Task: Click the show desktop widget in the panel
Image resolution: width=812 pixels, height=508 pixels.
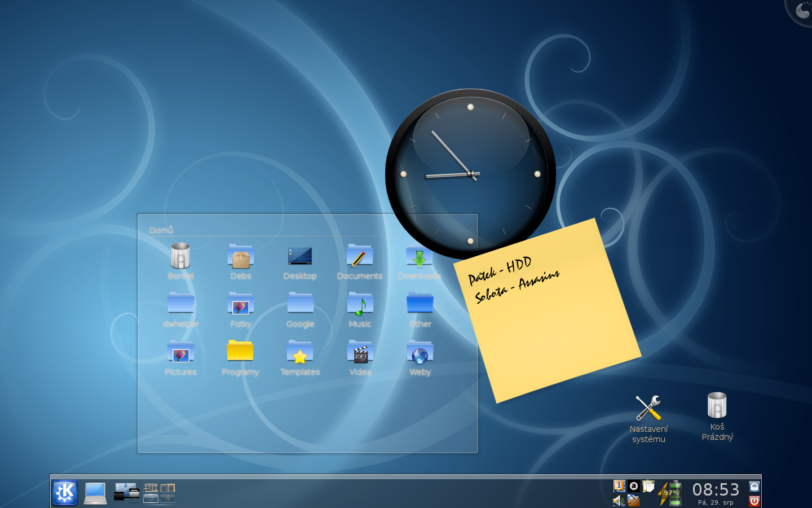Action: [126, 493]
